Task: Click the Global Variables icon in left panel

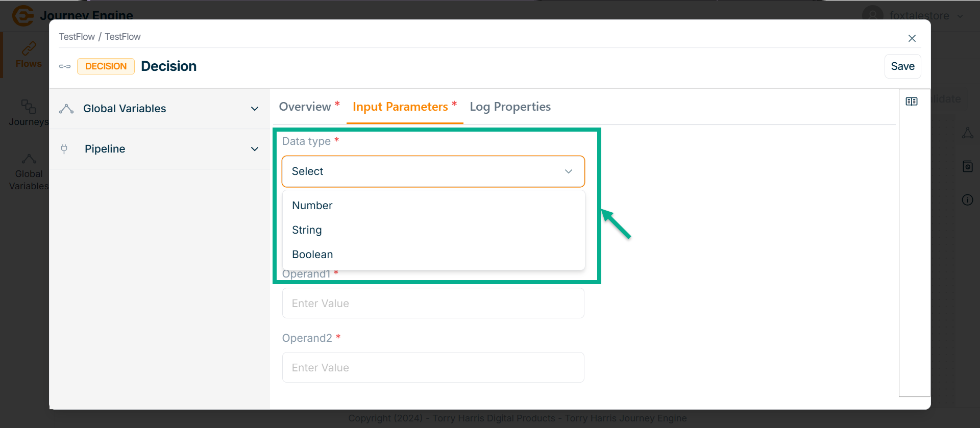Action: coord(66,109)
